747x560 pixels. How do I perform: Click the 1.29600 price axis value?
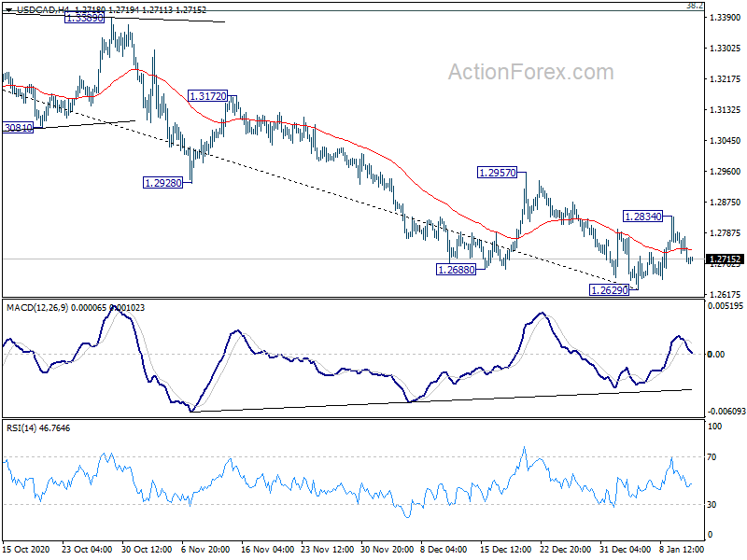coord(726,172)
